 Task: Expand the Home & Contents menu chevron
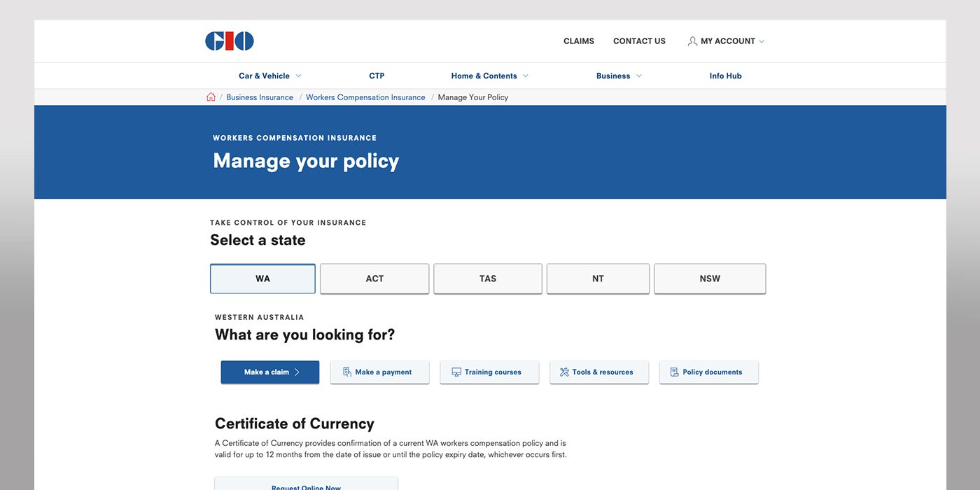pos(526,76)
